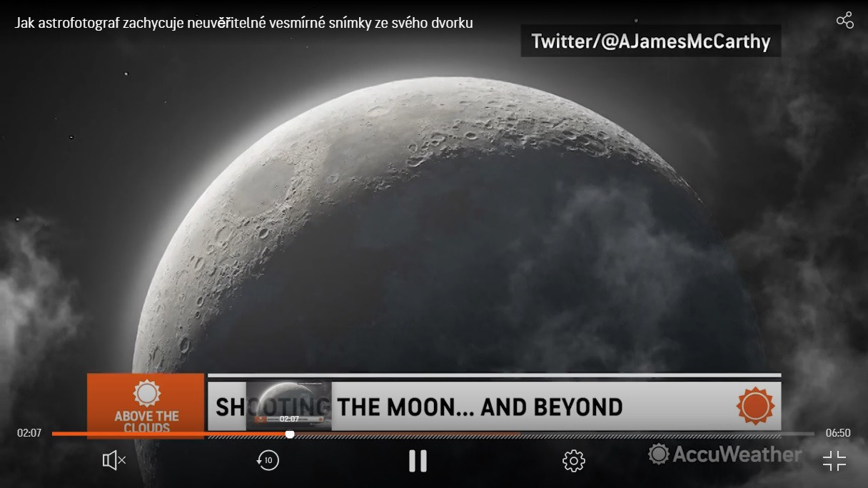Click the AccuWeather logo watermark
Screen dimensions: 868x488
725,454
